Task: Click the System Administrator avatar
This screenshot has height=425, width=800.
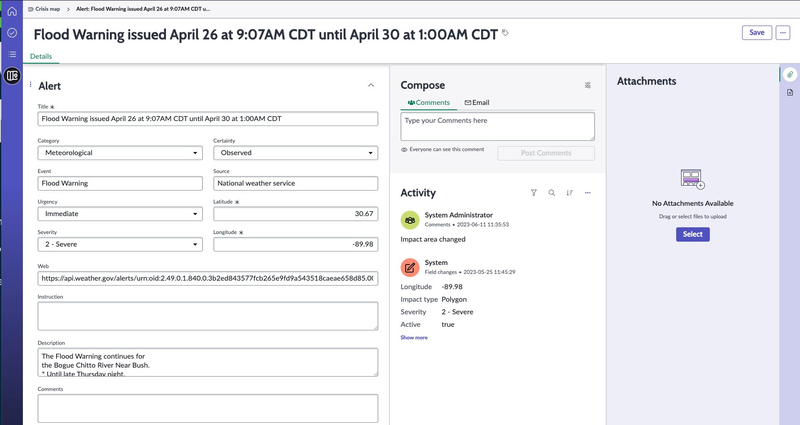Action: point(410,220)
